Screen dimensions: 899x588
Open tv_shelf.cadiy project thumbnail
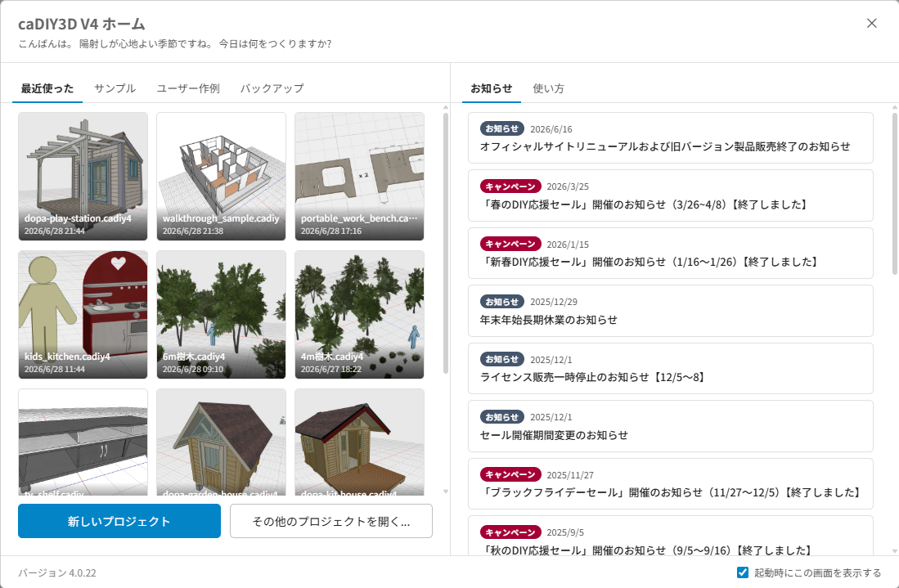pos(83,442)
